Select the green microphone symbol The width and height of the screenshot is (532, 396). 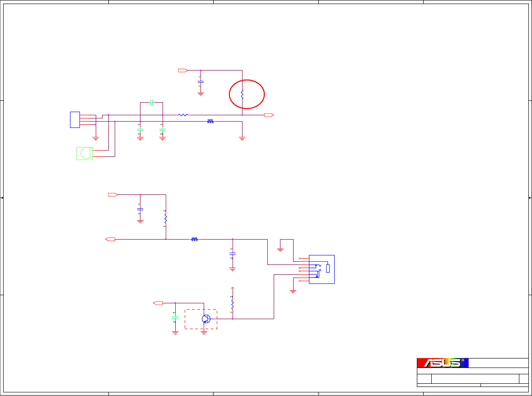point(84,154)
